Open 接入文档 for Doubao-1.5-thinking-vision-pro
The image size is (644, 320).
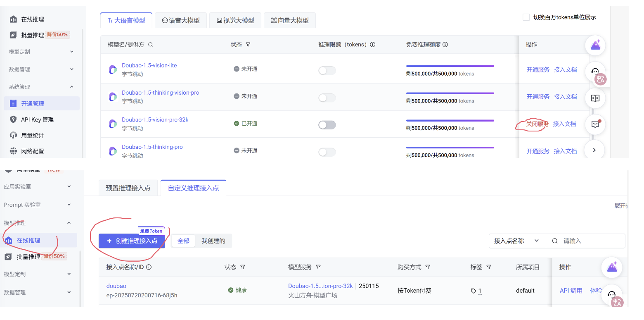(565, 97)
